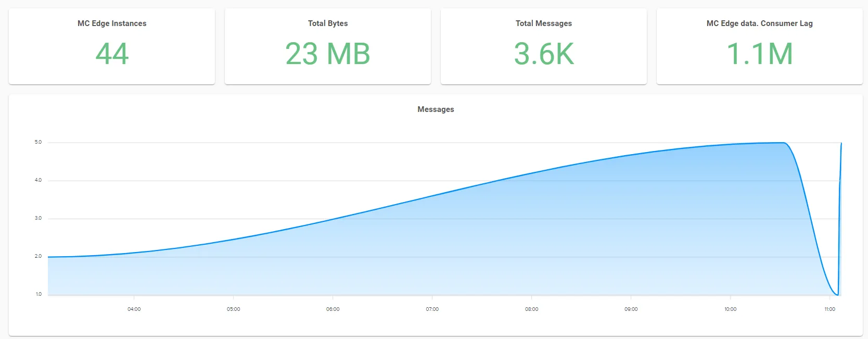
Task: Click the 3.0 y-axis label
Action: tap(38, 218)
